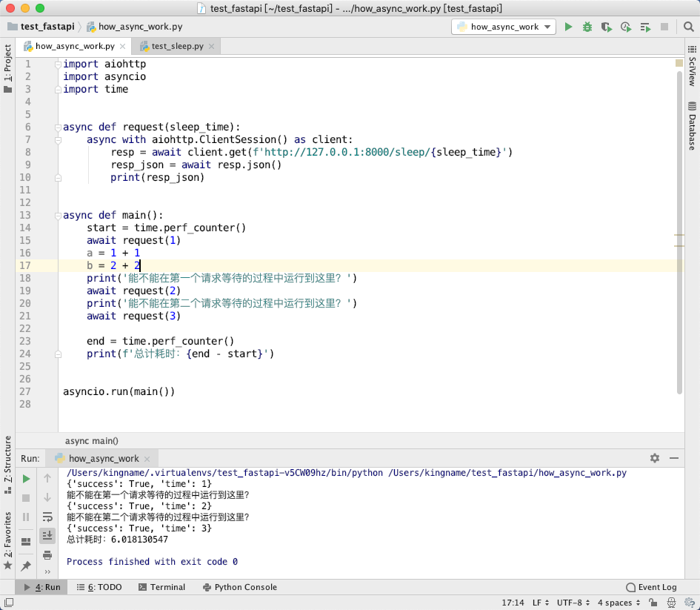The image size is (700, 610).
Task: Collapse the main function at line 13
Action: click(58, 216)
